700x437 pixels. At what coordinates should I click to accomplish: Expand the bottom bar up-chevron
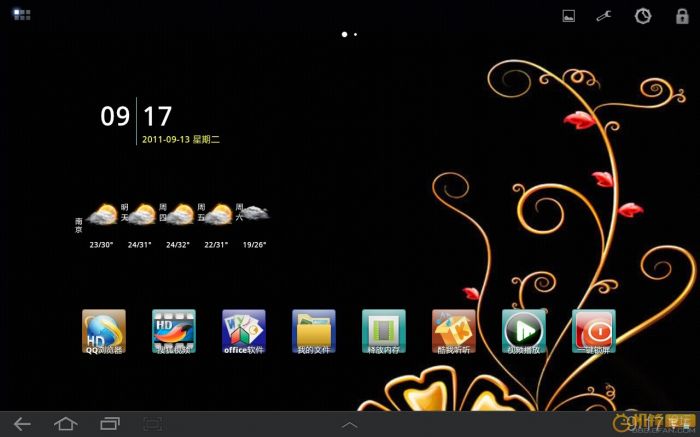point(349,425)
